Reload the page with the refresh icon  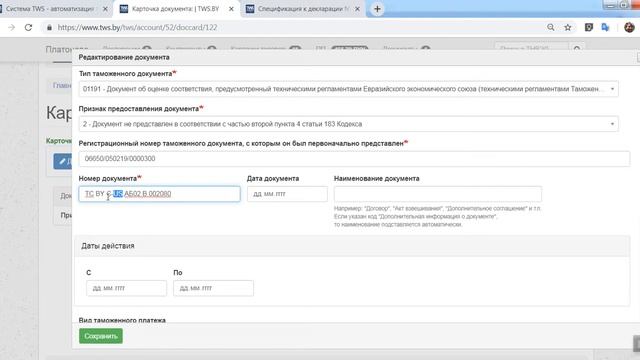click(x=28, y=27)
